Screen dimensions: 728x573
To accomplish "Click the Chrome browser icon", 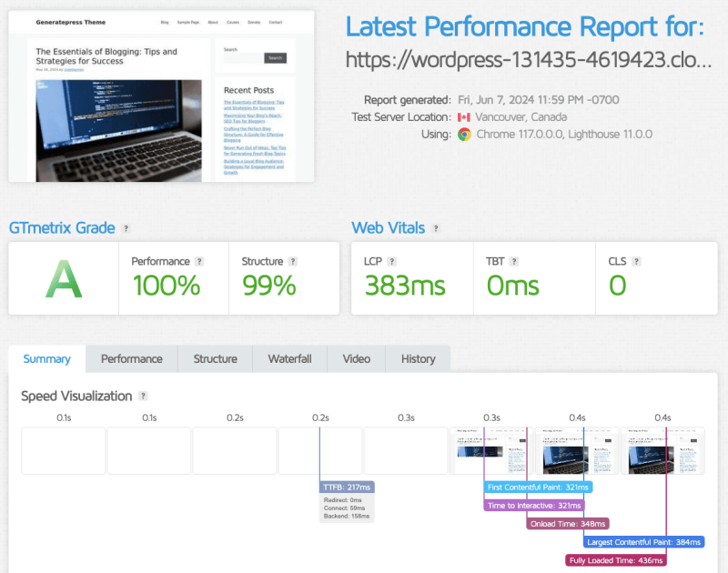I will point(464,135).
